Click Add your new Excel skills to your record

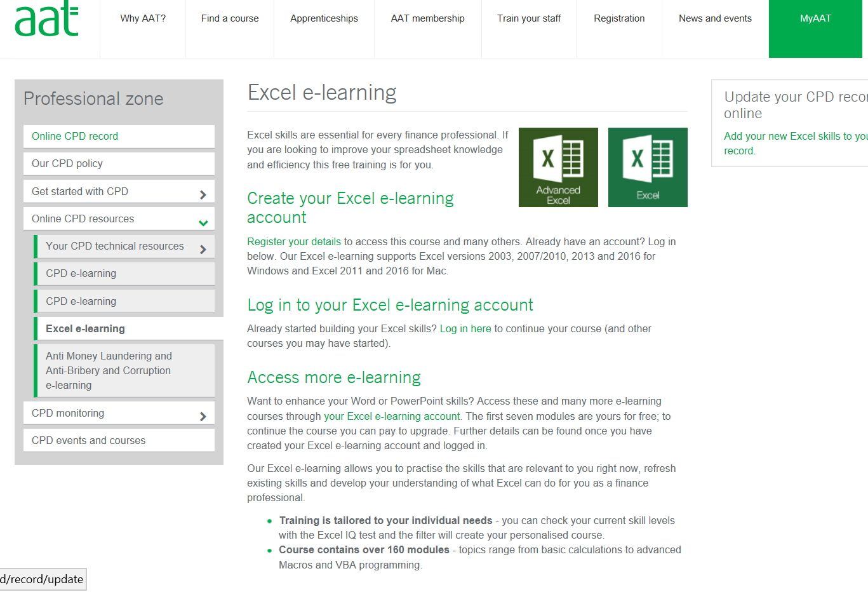point(796,143)
